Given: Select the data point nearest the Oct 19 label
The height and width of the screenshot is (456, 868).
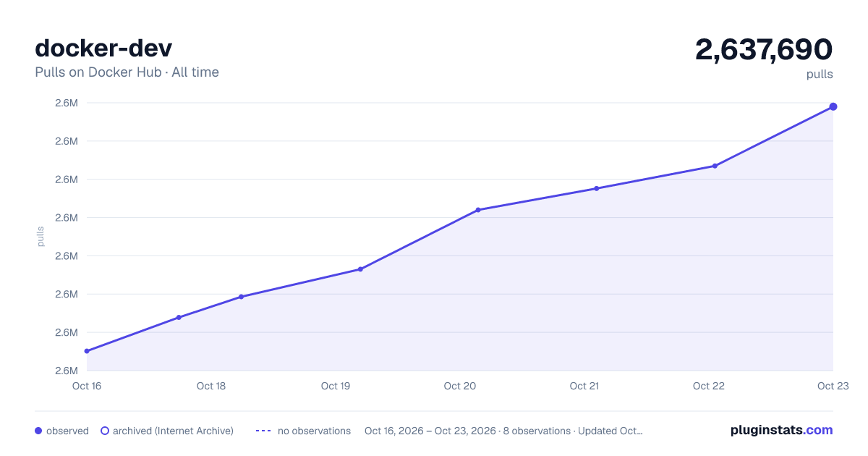Looking at the screenshot, I should click(360, 269).
